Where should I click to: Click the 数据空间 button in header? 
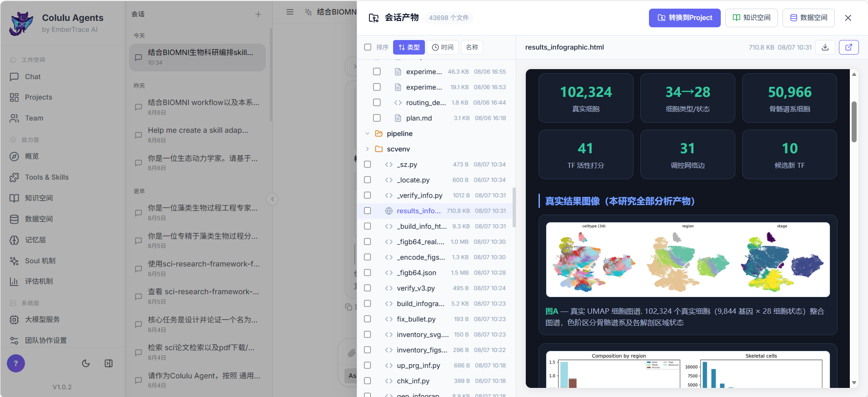point(809,18)
